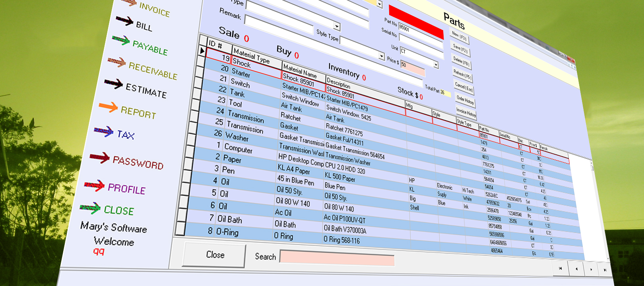Click the black arrow beside BILL
The image size is (644, 286).
pyautogui.click(x=124, y=21)
